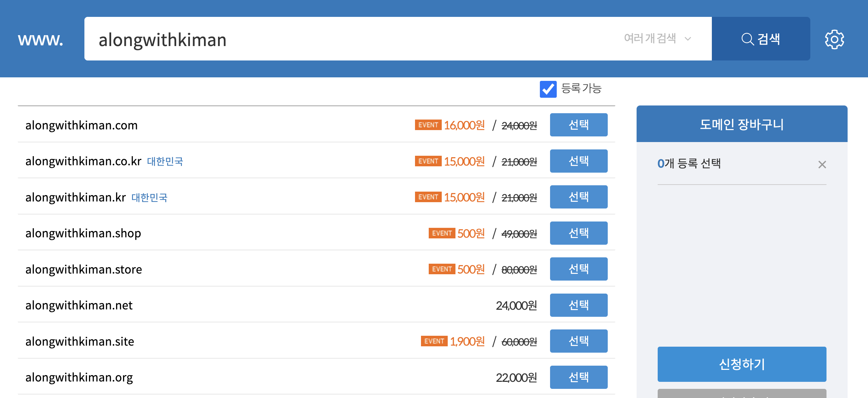Screen dimensions: 868x398
Task: Click the alongwithkiman domain search field
Action: pyautogui.click(x=352, y=39)
